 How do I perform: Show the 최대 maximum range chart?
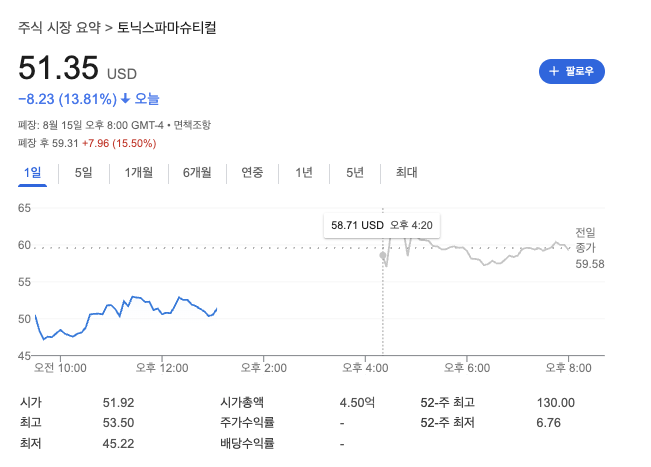(x=406, y=173)
